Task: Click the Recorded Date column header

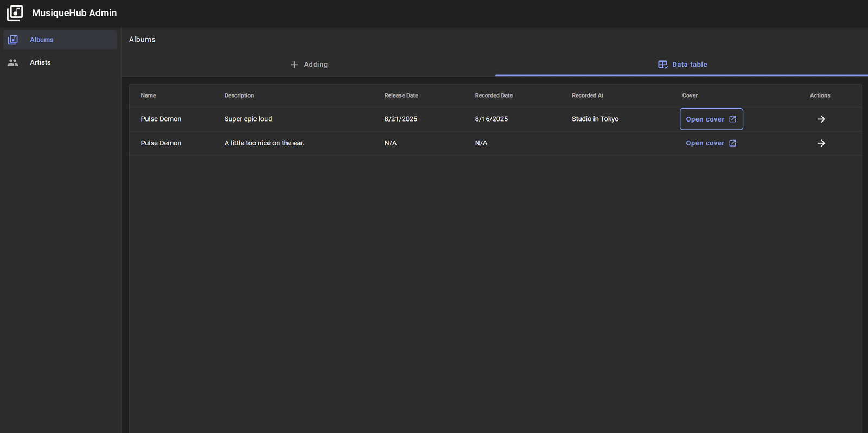Action: [x=494, y=95]
